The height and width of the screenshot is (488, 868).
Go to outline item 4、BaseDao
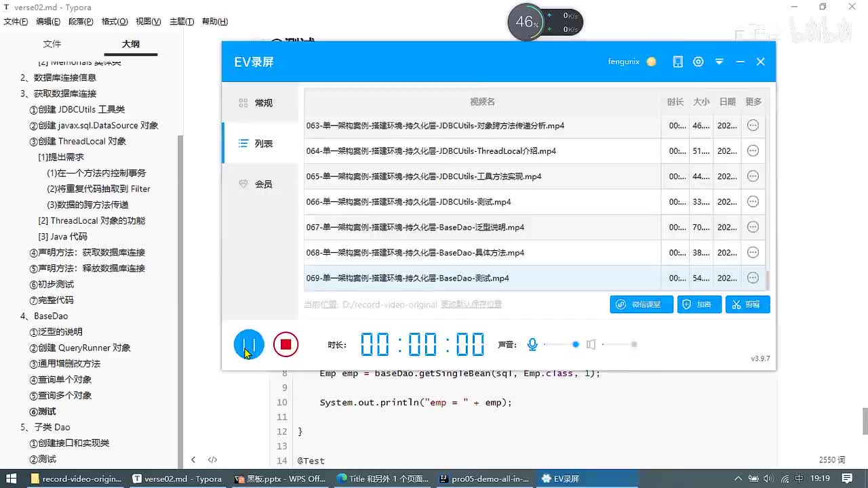pos(44,316)
